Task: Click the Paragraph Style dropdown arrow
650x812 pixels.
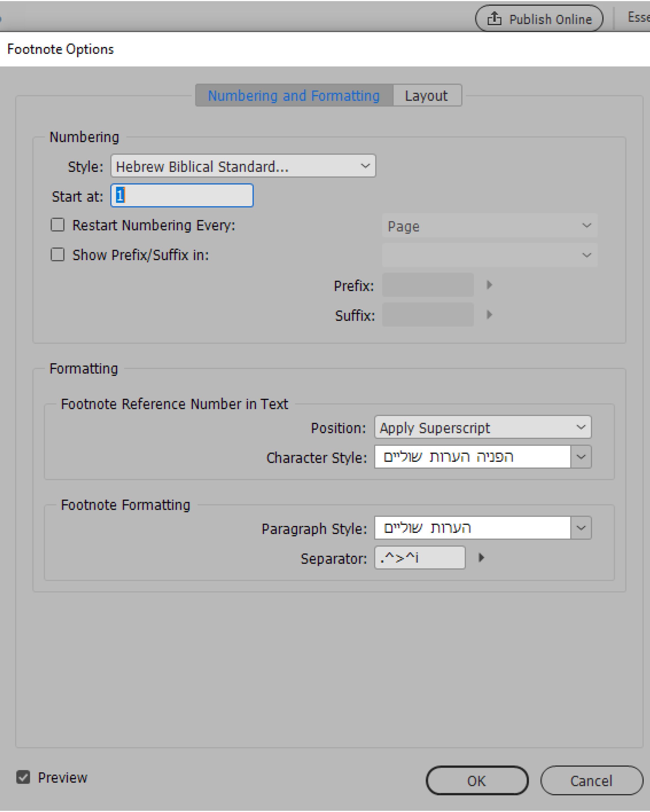Action: click(x=581, y=528)
